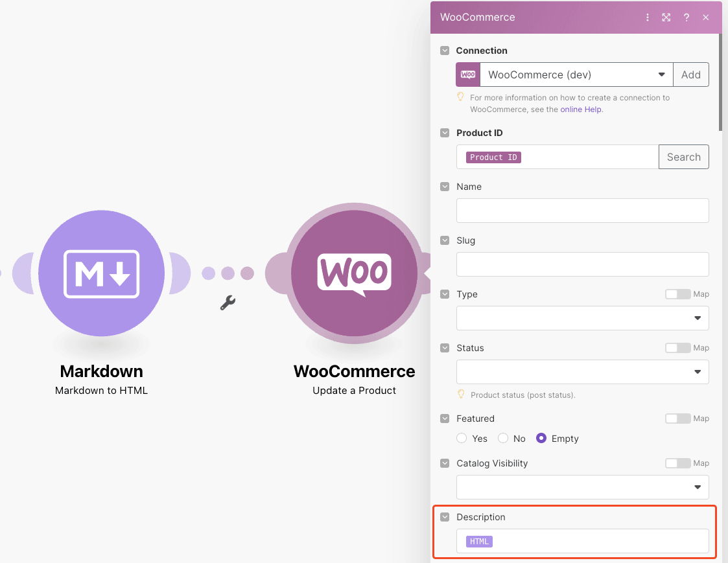Screen dimensions: 728x563
Task: Click the wrench tool between the modules
Action: [x=227, y=303]
